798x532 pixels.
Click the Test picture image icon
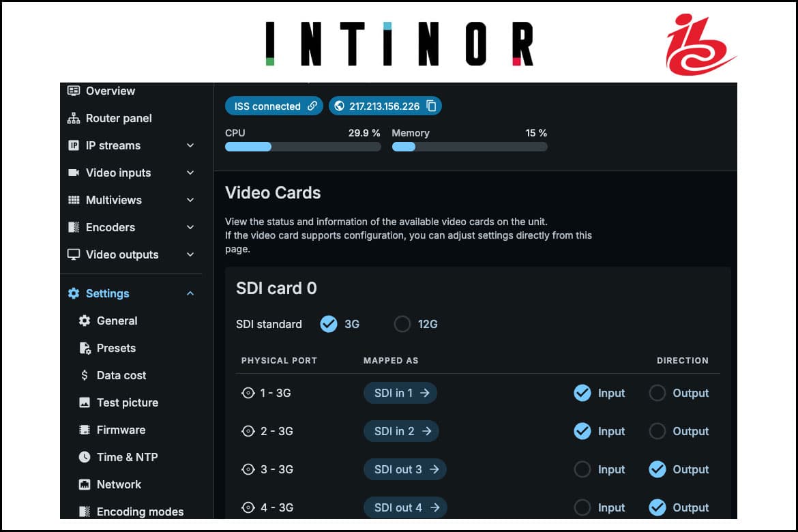pyautogui.click(x=85, y=402)
